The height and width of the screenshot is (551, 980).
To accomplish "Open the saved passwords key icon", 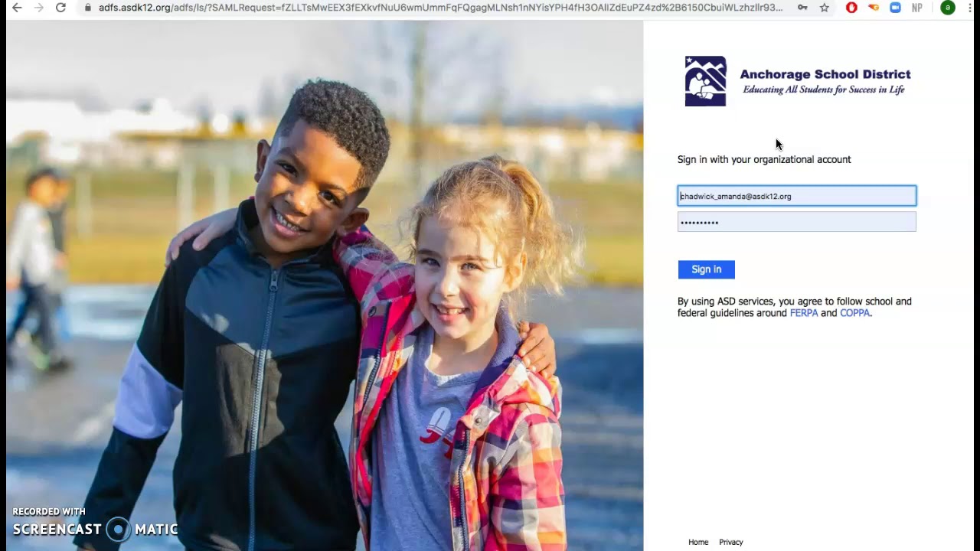I will coord(802,8).
